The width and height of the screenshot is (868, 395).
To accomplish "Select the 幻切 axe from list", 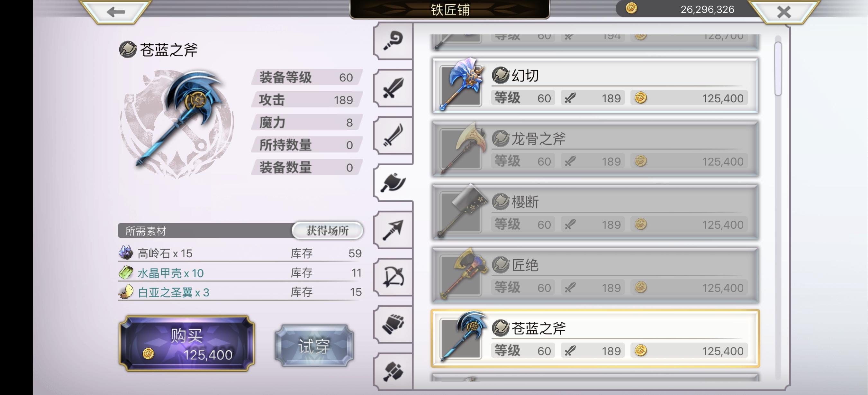I will (x=595, y=86).
